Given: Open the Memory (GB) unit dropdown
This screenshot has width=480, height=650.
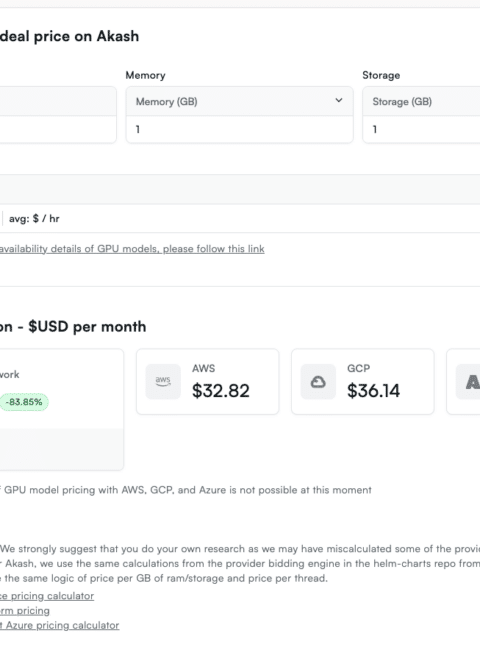Looking at the screenshot, I should (240, 101).
